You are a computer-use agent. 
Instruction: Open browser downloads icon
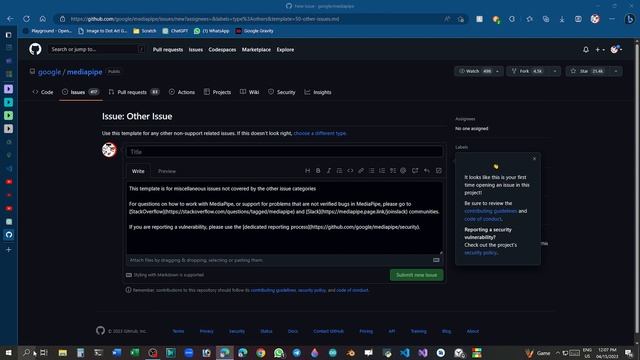[x=562, y=19]
